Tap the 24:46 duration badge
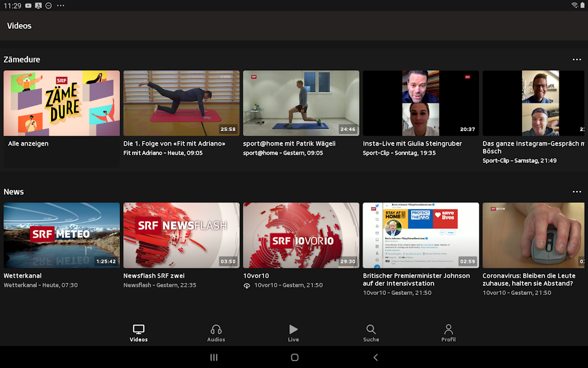 [x=347, y=129]
